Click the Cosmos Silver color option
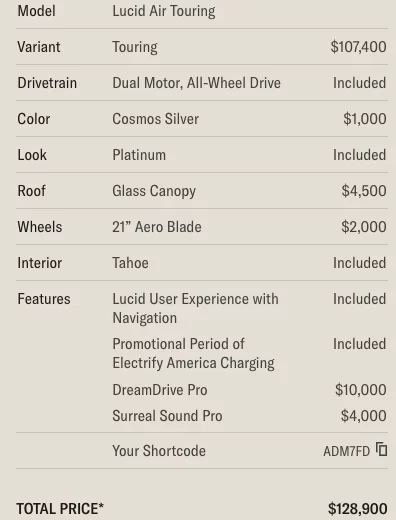 [155, 119]
